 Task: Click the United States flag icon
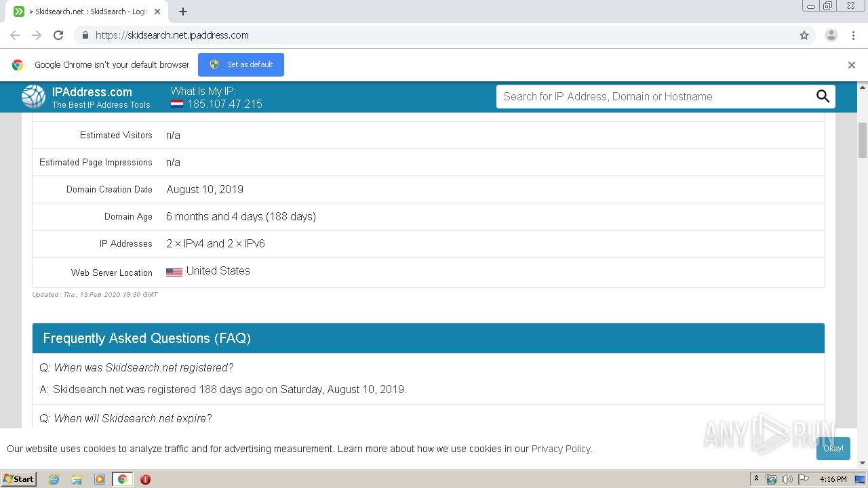coord(174,272)
